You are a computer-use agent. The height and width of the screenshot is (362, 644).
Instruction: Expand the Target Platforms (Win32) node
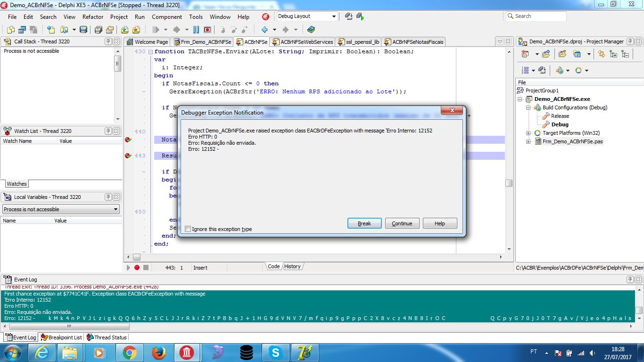point(528,133)
